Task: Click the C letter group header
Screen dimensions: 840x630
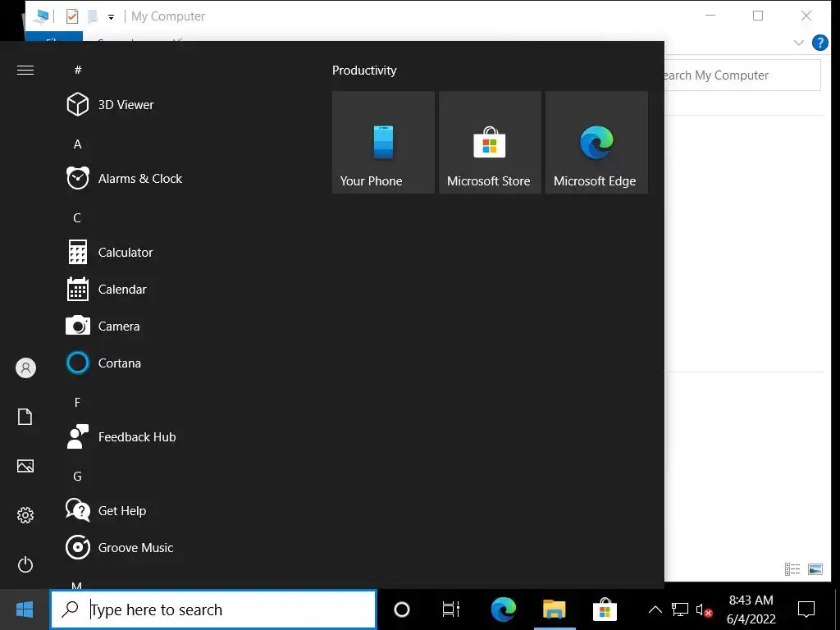Action: point(77,218)
